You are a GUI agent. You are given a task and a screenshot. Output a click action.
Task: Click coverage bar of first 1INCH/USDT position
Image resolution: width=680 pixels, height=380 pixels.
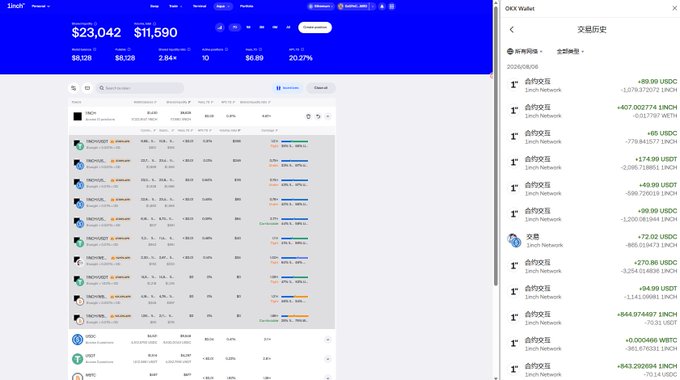click(x=294, y=141)
